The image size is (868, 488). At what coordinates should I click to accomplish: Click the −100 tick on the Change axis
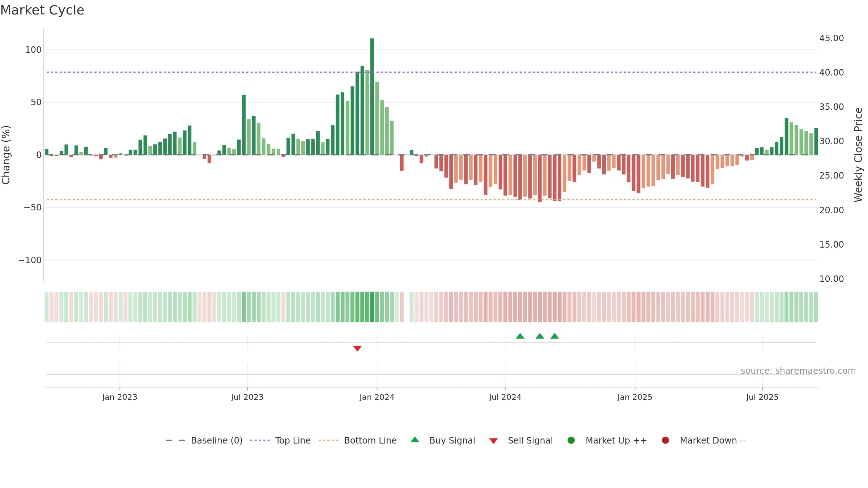point(30,260)
